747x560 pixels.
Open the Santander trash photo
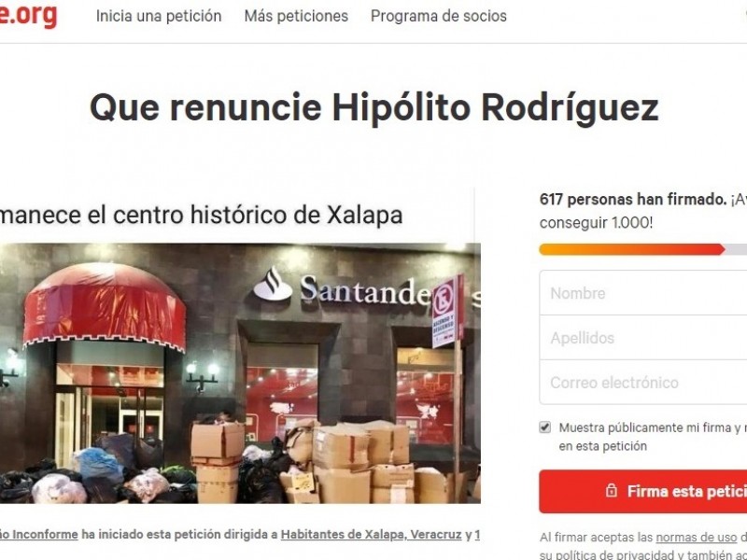[x=240, y=373]
